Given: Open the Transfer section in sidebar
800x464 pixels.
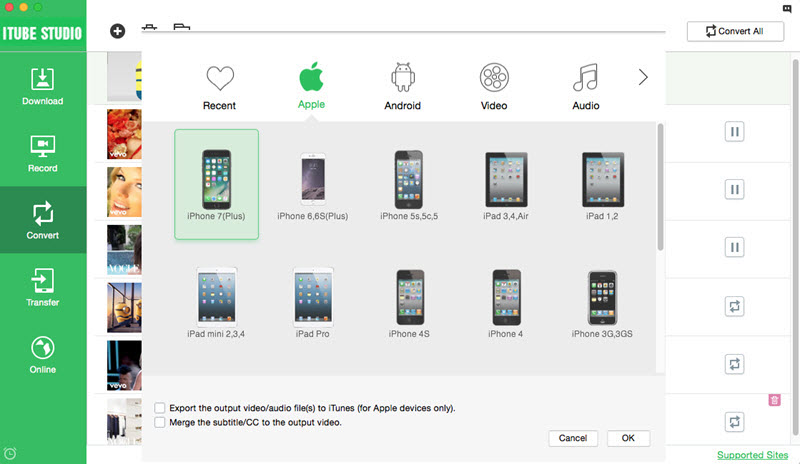Looking at the screenshot, I should (x=43, y=287).
